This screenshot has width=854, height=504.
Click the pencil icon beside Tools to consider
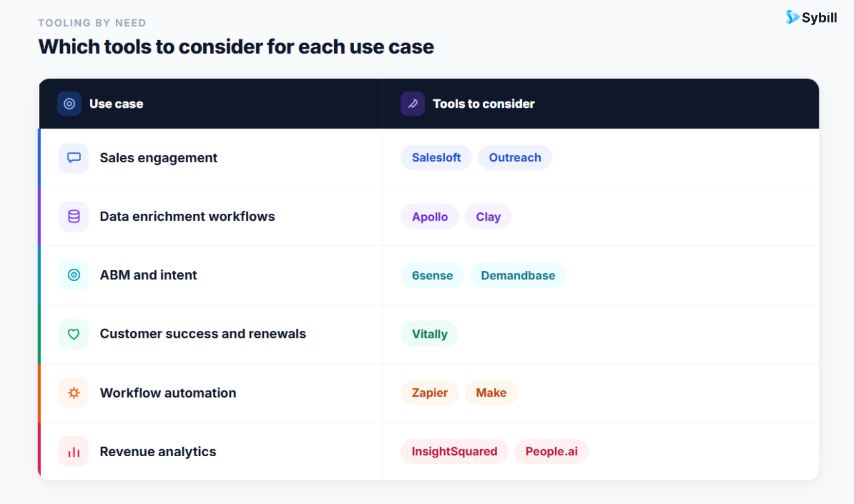[412, 104]
